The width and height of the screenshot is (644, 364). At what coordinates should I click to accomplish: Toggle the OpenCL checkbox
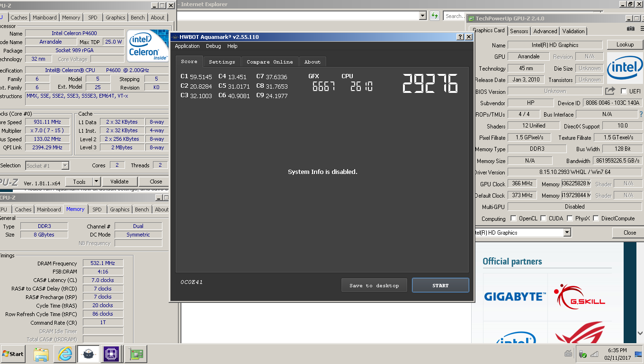pos(513,218)
